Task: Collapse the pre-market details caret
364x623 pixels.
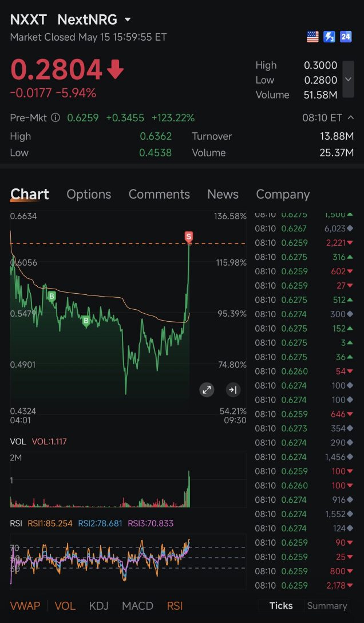Action: [x=350, y=117]
